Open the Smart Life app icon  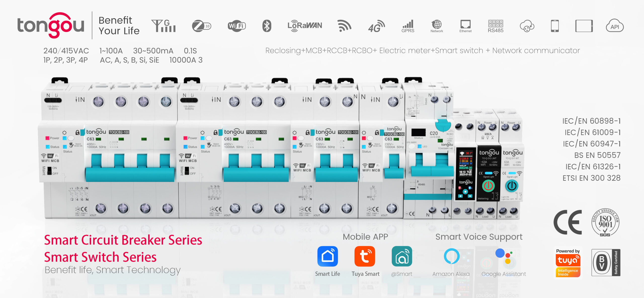coord(328,256)
